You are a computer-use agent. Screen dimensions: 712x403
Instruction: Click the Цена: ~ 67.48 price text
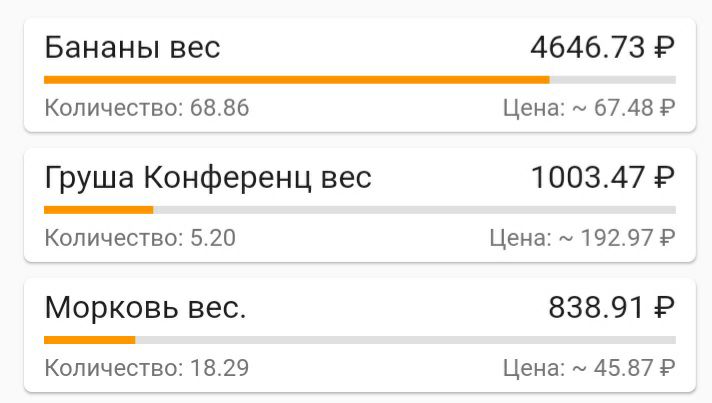[588, 108]
